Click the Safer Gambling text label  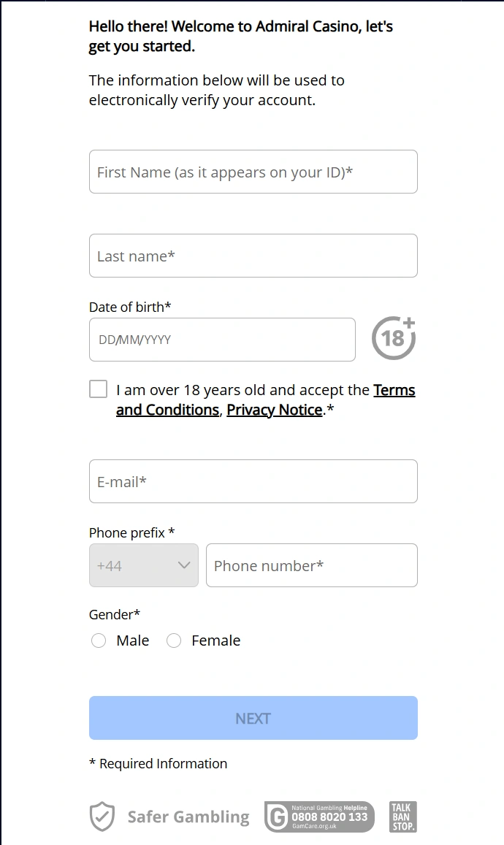pos(188,817)
